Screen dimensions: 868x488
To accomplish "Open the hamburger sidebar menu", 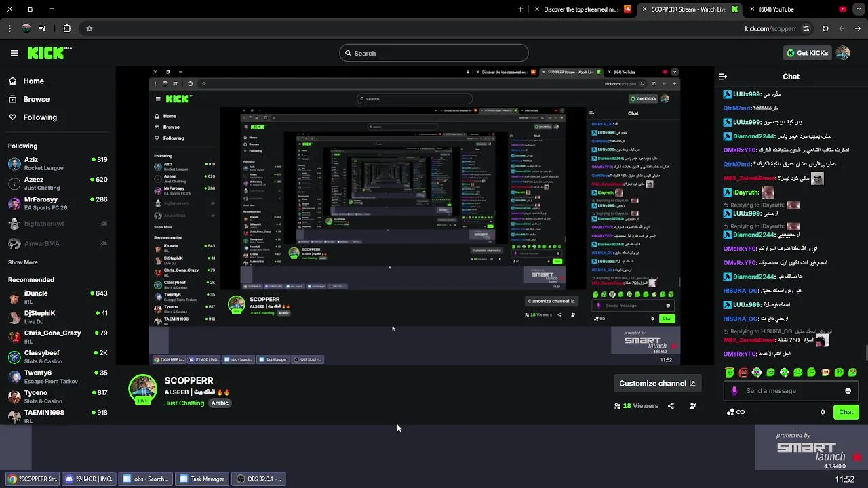I will tap(14, 53).
